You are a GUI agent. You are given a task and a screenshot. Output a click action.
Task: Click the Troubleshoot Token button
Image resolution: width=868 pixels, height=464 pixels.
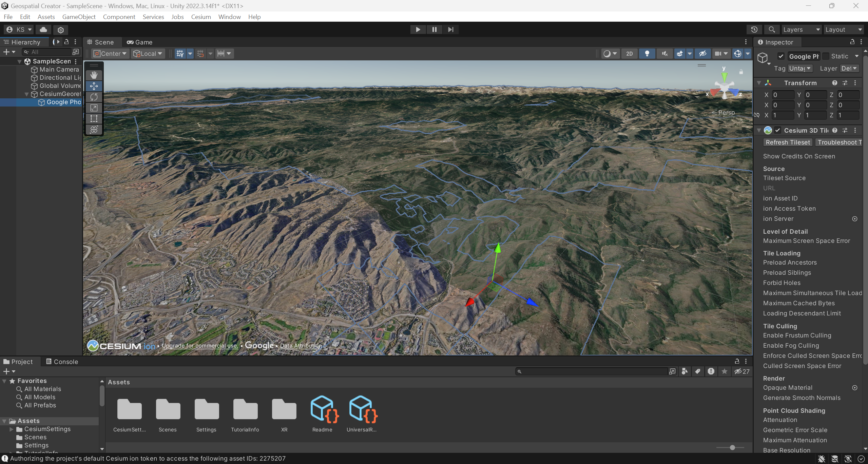(839, 142)
